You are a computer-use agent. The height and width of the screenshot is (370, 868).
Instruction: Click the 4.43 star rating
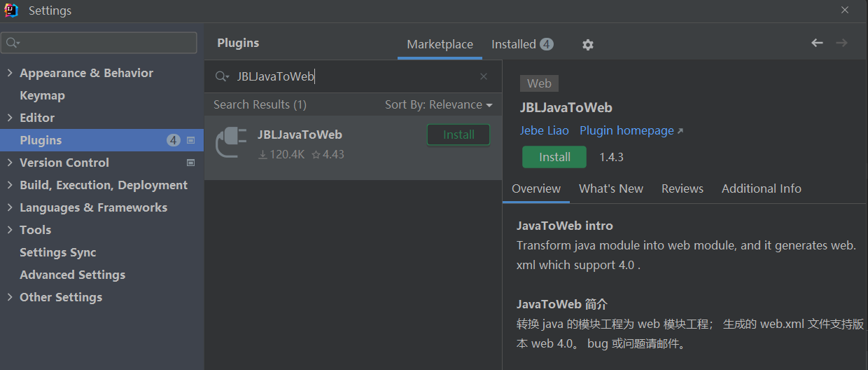328,154
